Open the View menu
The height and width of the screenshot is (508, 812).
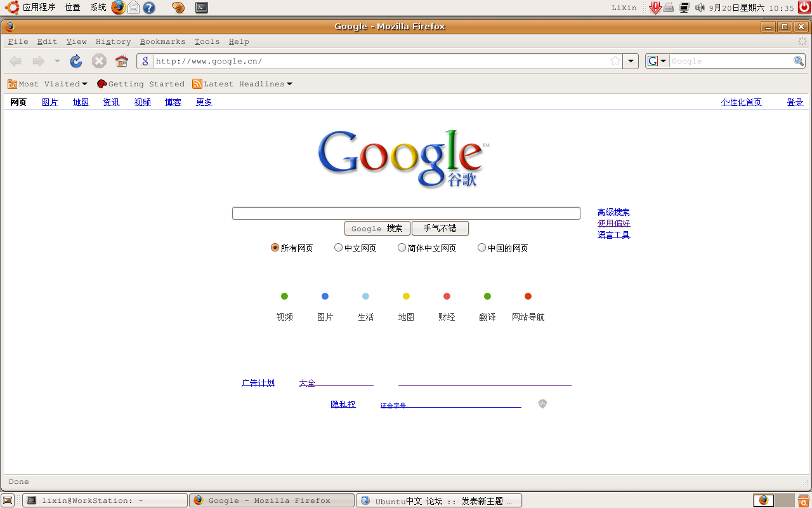pos(76,41)
